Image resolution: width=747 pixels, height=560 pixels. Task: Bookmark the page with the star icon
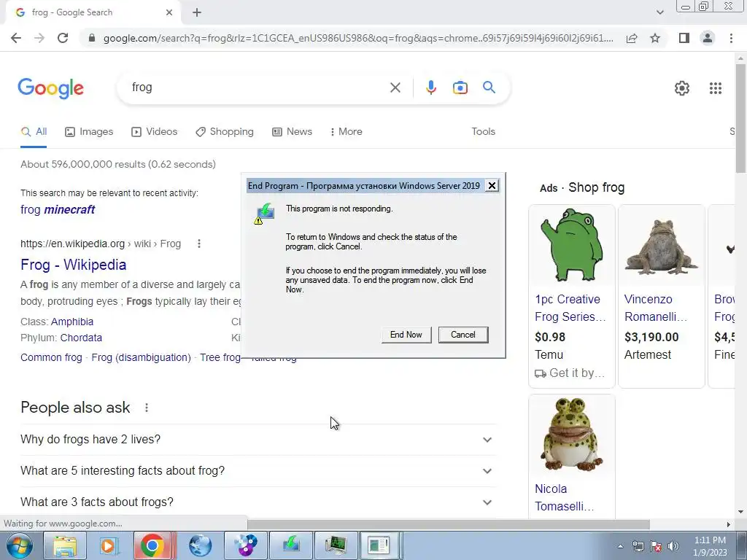(x=655, y=38)
